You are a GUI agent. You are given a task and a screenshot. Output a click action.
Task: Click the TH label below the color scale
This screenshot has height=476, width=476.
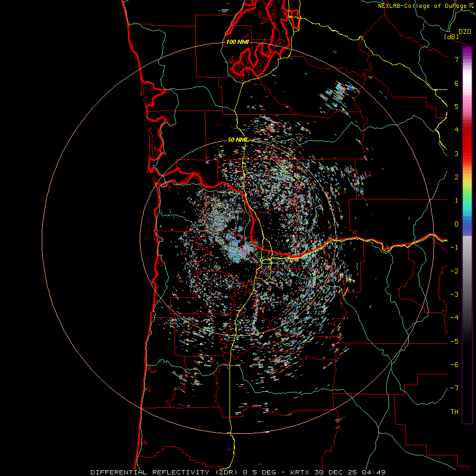pyautogui.click(x=454, y=412)
